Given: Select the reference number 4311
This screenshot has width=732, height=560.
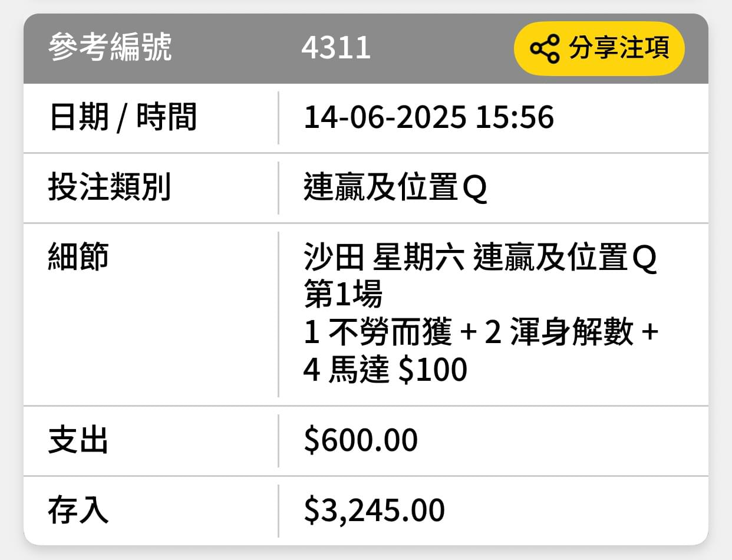Looking at the screenshot, I should (336, 48).
